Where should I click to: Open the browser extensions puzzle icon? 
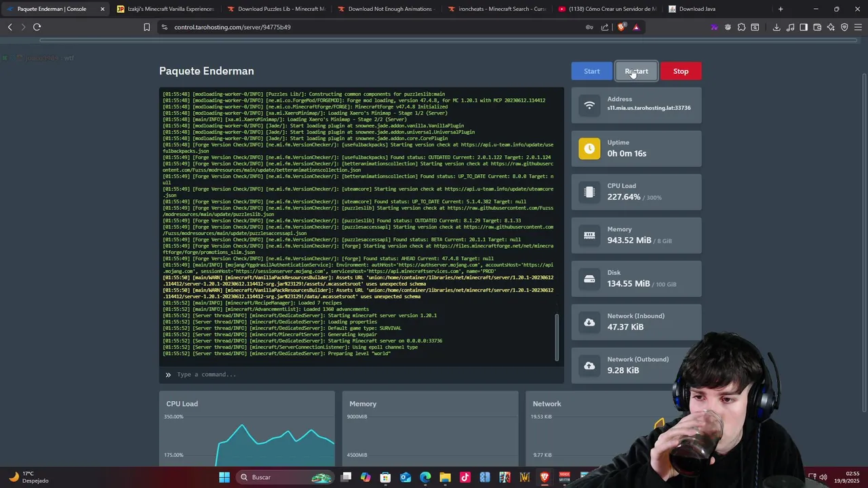(x=741, y=27)
